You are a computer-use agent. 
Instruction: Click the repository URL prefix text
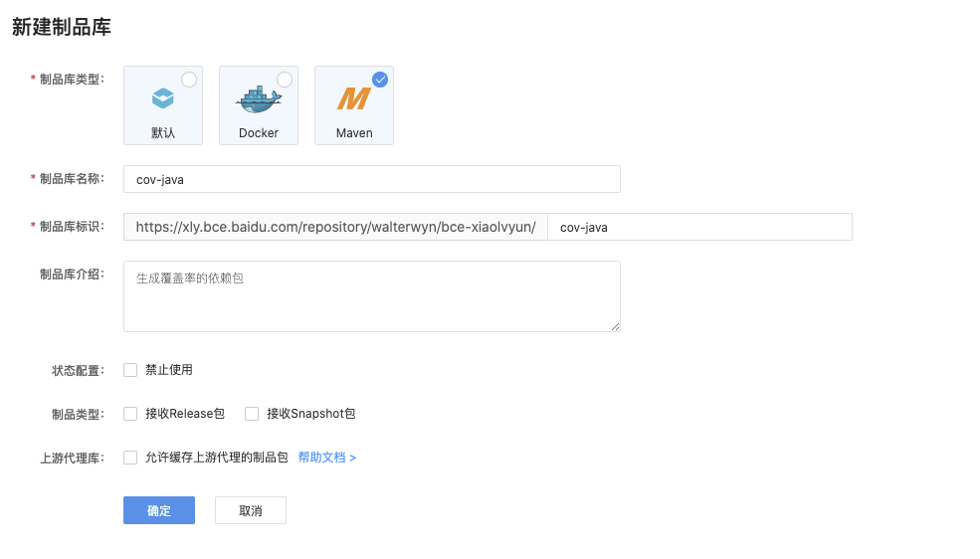point(335,227)
